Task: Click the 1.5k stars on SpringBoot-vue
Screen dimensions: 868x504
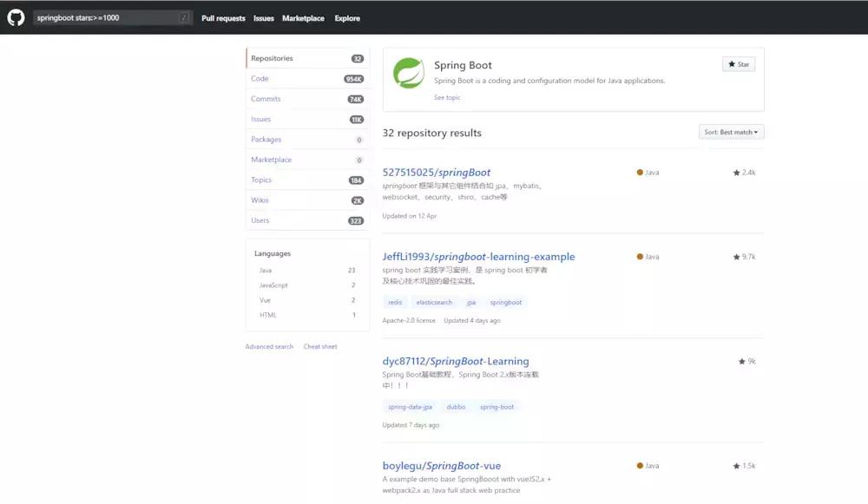Action: point(745,466)
